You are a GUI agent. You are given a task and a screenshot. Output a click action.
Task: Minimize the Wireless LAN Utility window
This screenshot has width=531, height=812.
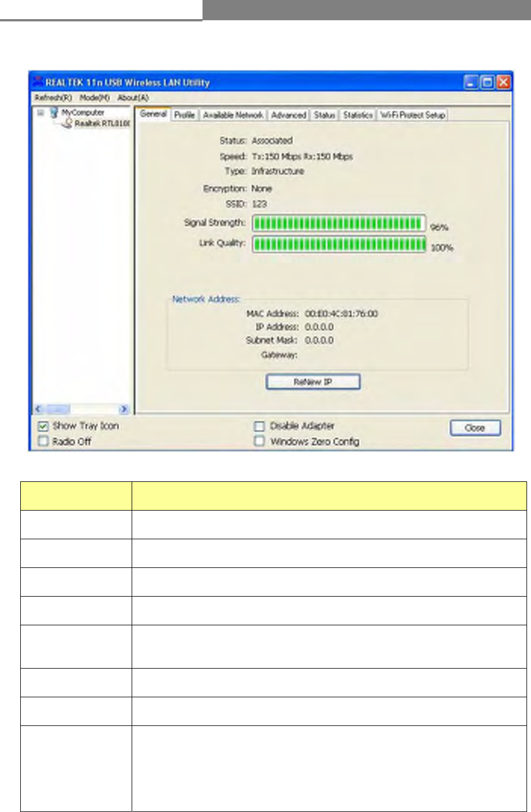[471, 83]
